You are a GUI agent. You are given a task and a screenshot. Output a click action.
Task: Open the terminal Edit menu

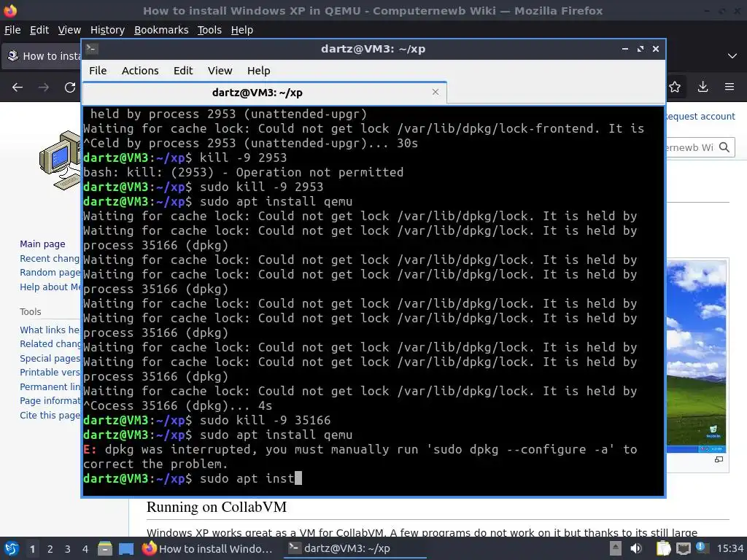click(183, 71)
